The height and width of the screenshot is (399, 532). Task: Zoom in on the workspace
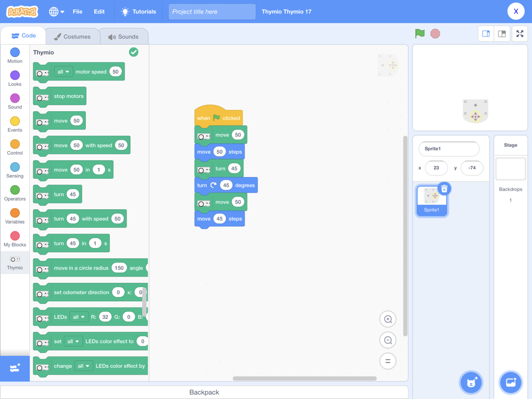[388, 319]
